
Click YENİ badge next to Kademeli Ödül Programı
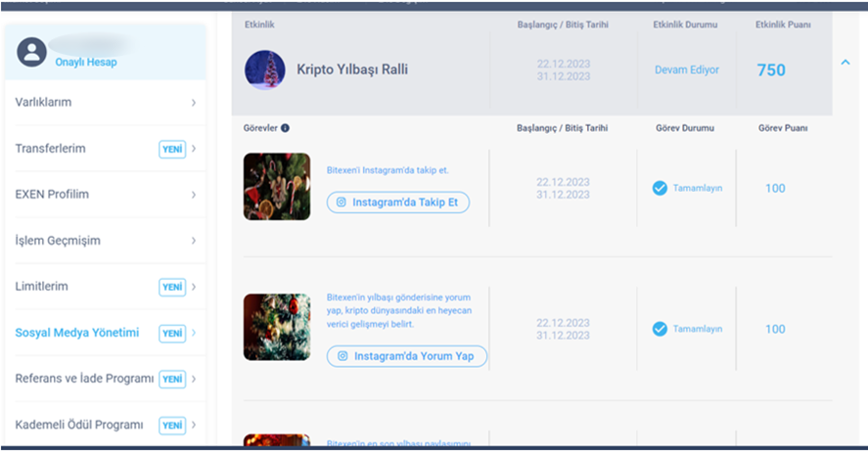(x=172, y=426)
